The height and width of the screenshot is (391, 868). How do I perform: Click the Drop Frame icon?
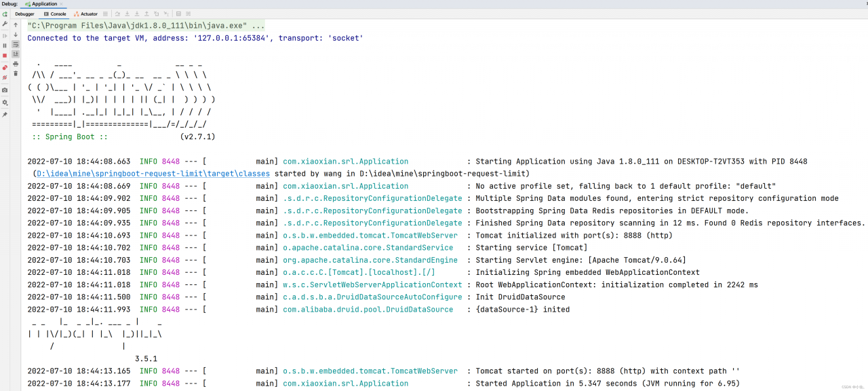(x=156, y=14)
